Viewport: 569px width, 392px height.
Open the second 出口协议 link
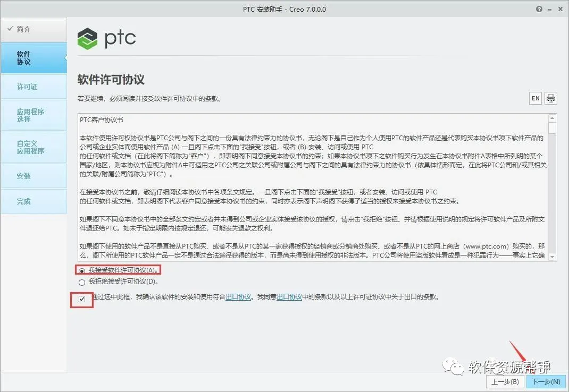click(289, 296)
